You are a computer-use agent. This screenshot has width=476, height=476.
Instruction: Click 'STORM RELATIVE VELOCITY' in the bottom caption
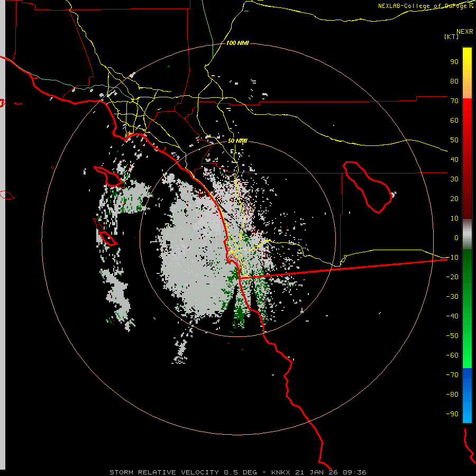pos(164,472)
